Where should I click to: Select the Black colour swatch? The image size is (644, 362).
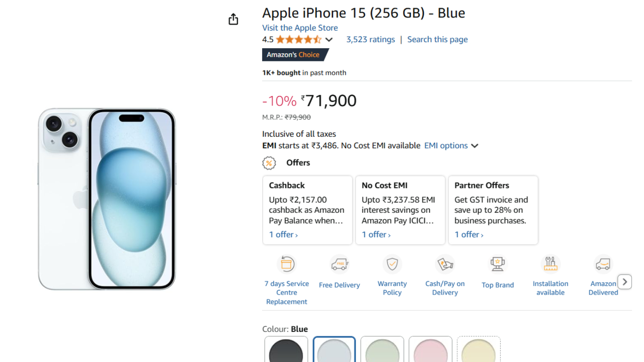click(286, 350)
